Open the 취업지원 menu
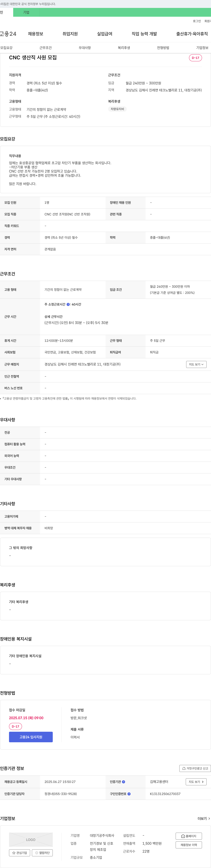The height and width of the screenshot is (868, 211). pos(70,34)
